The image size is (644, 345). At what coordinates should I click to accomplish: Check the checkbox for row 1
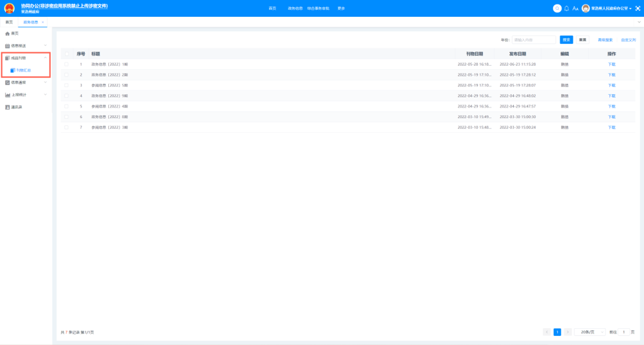pos(66,64)
